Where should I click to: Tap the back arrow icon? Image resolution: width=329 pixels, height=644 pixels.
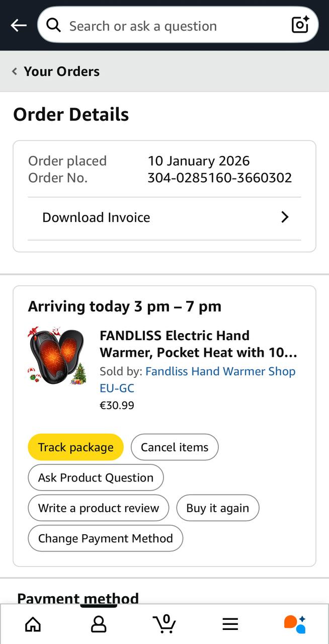19,25
